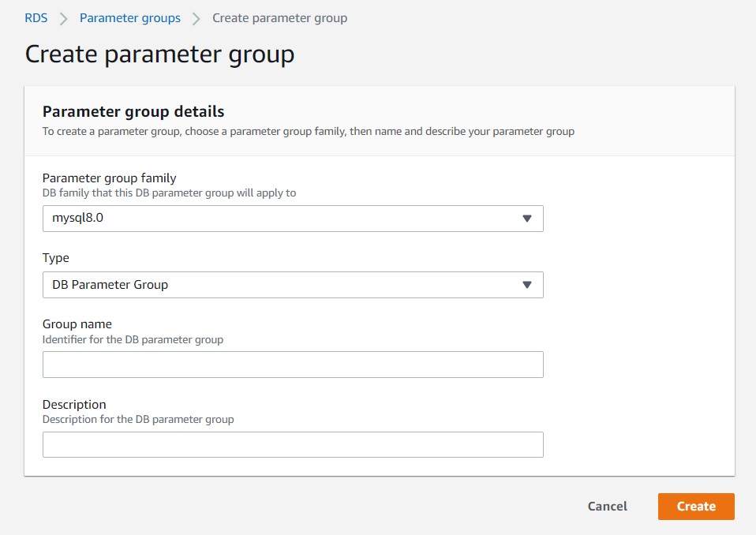Click the Create parameter group page title
Viewport: 756px width, 535px height.
pyautogui.click(x=160, y=54)
